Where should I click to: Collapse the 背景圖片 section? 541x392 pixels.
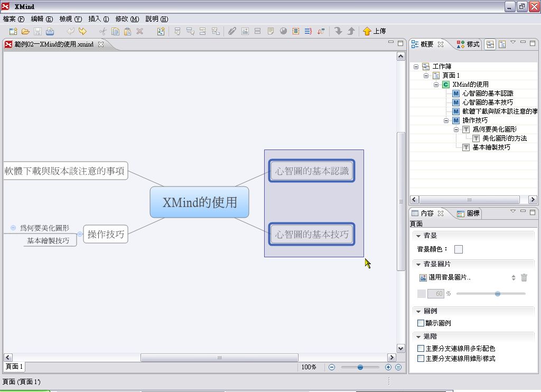(418, 264)
